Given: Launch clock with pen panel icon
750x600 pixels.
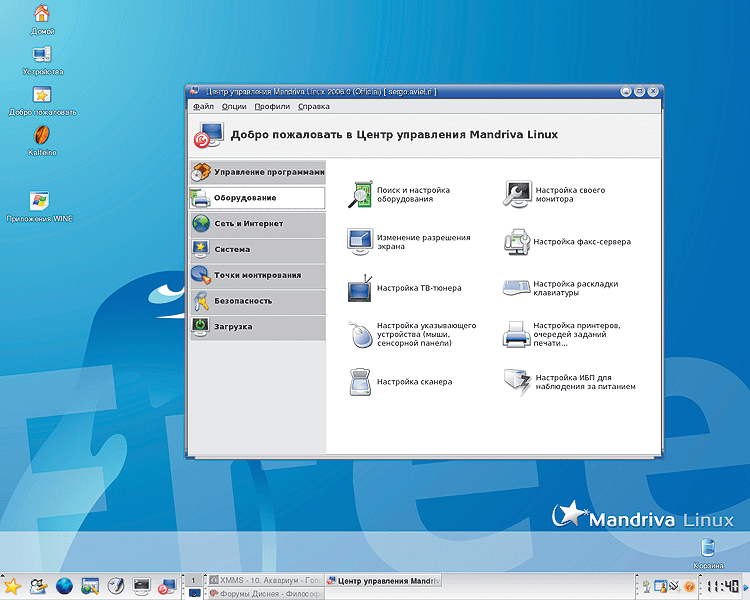Looking at the screenshot, I should 116,586.
